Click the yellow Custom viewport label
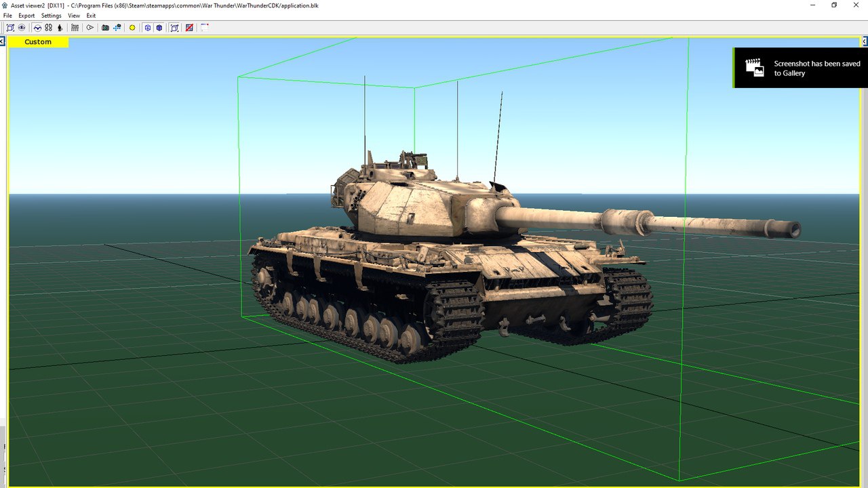 pos(38,42)
